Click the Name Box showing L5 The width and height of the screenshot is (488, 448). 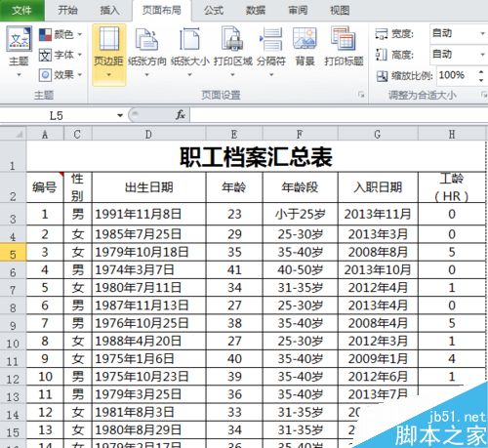click(57, 115)
